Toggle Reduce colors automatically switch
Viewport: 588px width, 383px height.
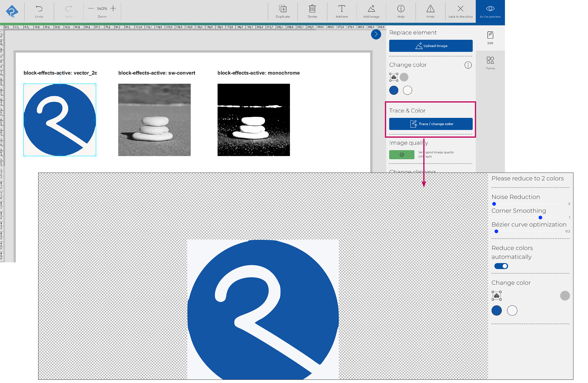point(501,266)
